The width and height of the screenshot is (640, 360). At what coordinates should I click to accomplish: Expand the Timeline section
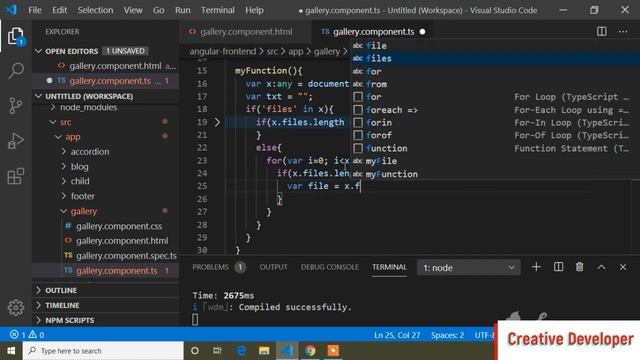[x=105, y=305]
